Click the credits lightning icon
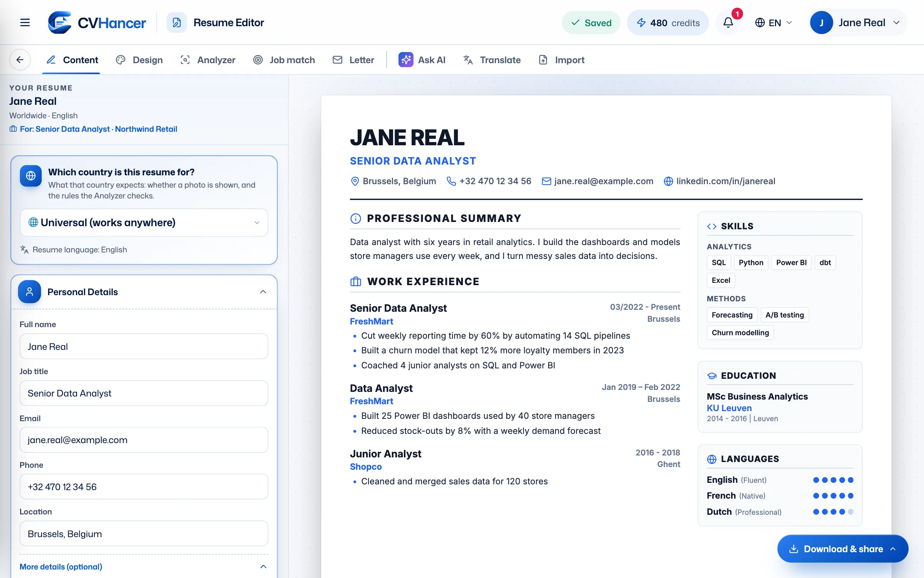Image resolution: width=924 pixels, height=578 pixels. [x=641, y=23]
